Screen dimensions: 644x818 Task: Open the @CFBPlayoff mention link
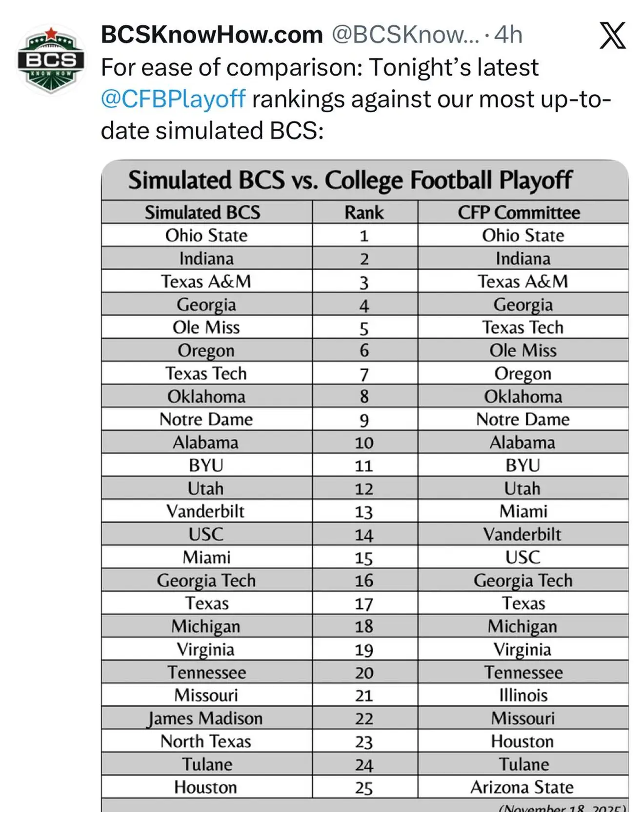coord(173,99)
